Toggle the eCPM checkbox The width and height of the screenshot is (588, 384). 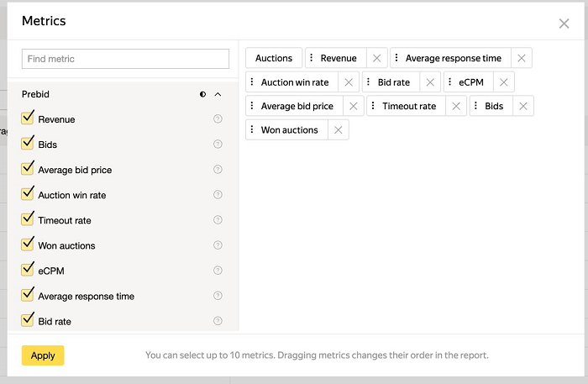(28, 270)
